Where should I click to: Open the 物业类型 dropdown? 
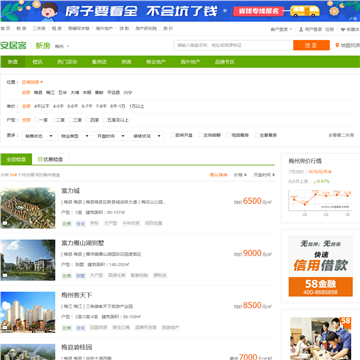point(75,136)
